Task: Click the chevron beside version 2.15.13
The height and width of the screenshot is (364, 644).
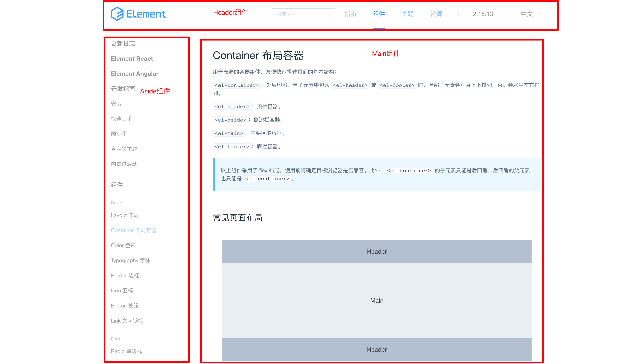Action: tap(499, 14)
